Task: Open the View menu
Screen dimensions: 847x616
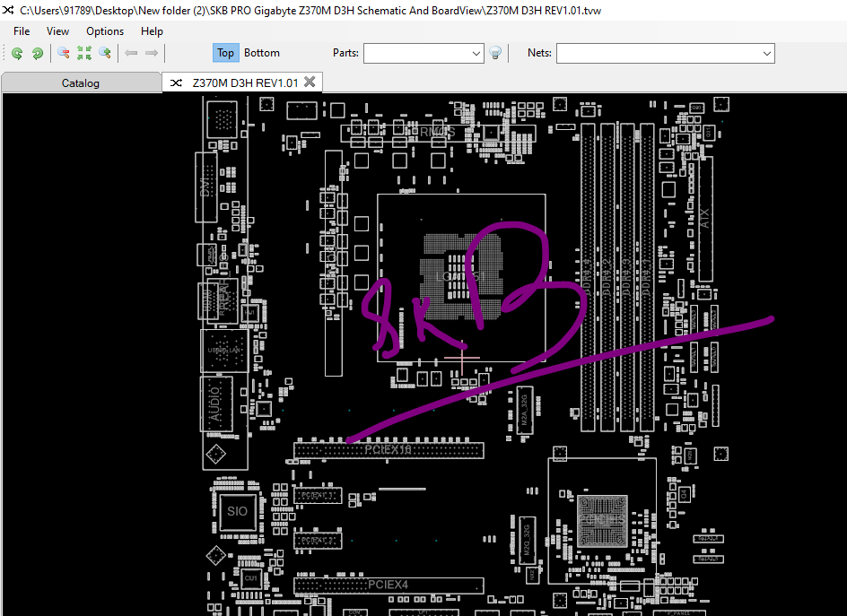Action: [57, 31]
